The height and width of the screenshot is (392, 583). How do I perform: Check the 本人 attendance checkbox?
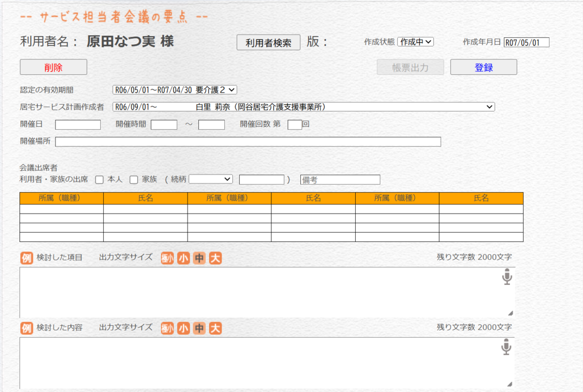pos(99,180)
